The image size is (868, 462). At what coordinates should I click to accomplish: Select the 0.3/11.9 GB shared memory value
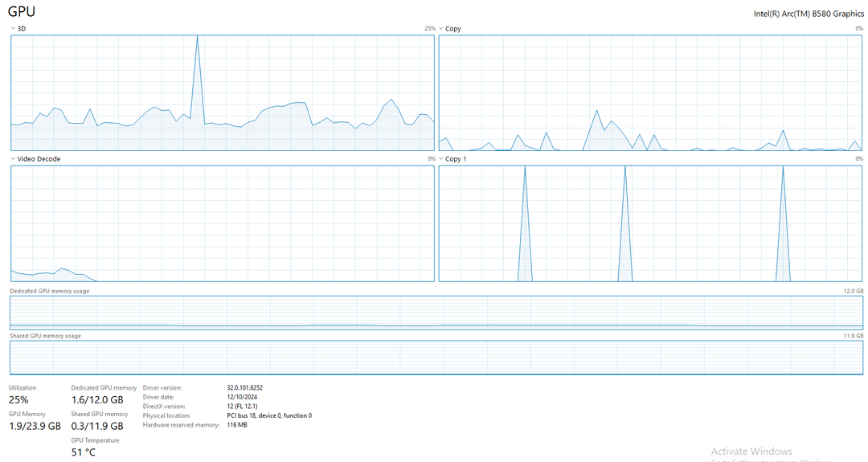(x=97, y=426)
